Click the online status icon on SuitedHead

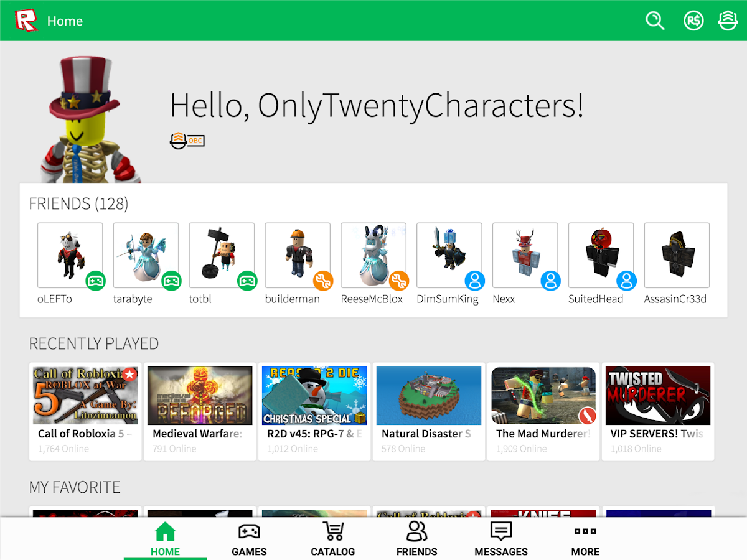click(x=627, y=281)
